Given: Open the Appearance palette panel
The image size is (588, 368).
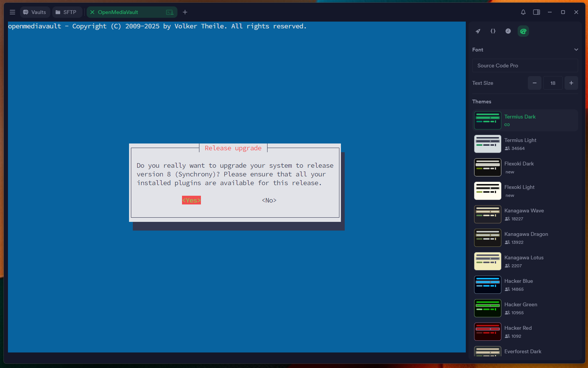Looking at the screenshot, I should (523, 31).
